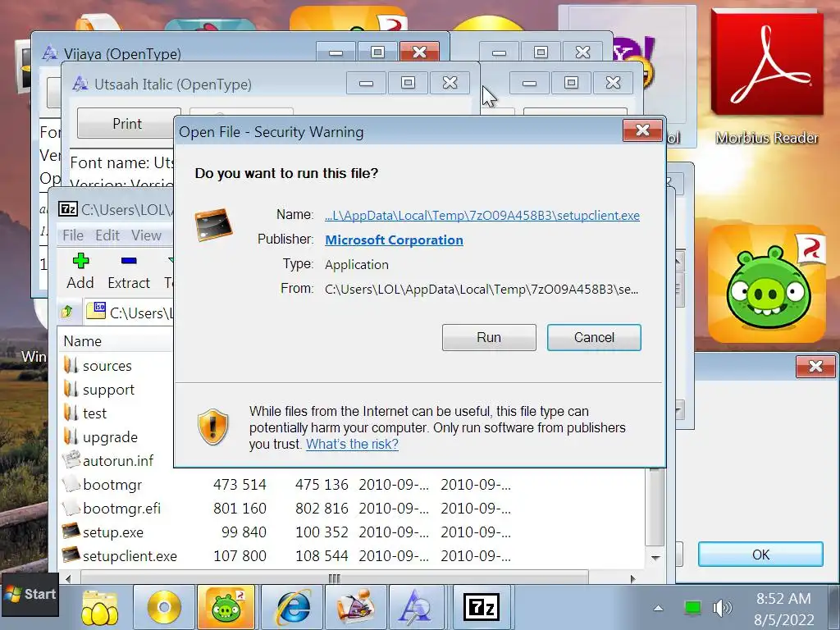The height and width of the screenshot is (630, 840).
Task: Open the yellow disc taskbar icon
Action: pos(164,608)
